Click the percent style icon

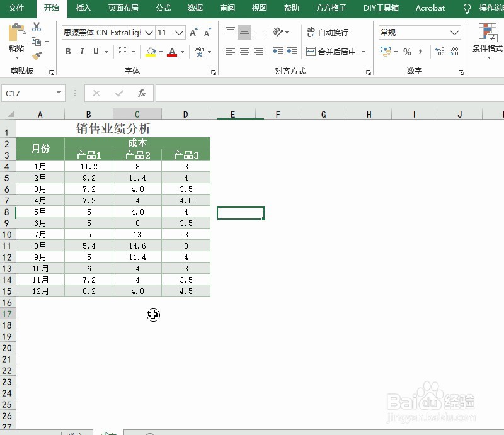pos(407,52)
